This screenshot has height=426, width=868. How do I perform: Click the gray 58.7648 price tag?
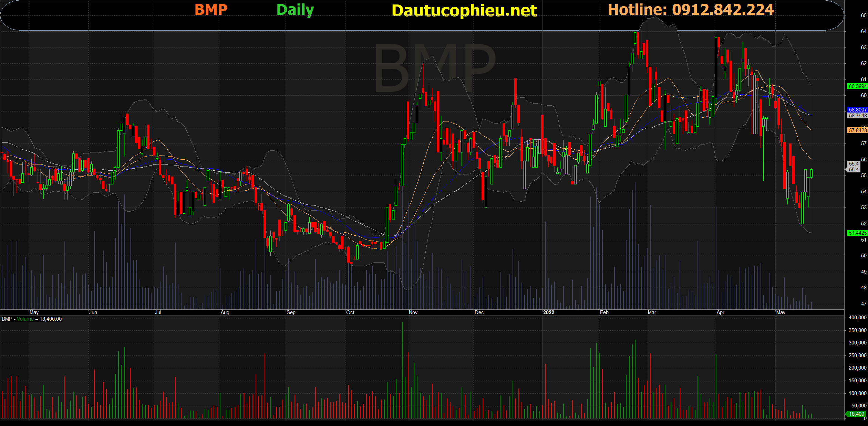857,116
